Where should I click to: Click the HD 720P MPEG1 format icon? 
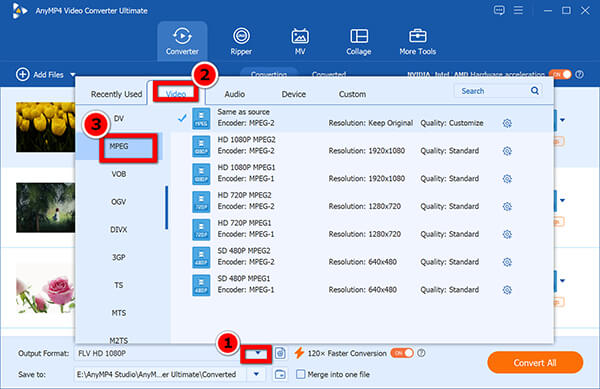(x=201, y=230)
